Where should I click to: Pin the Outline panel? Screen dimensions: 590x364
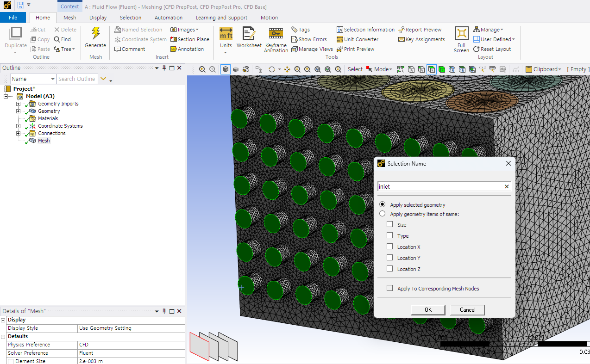pyautogui.click(x=164, y=68)
